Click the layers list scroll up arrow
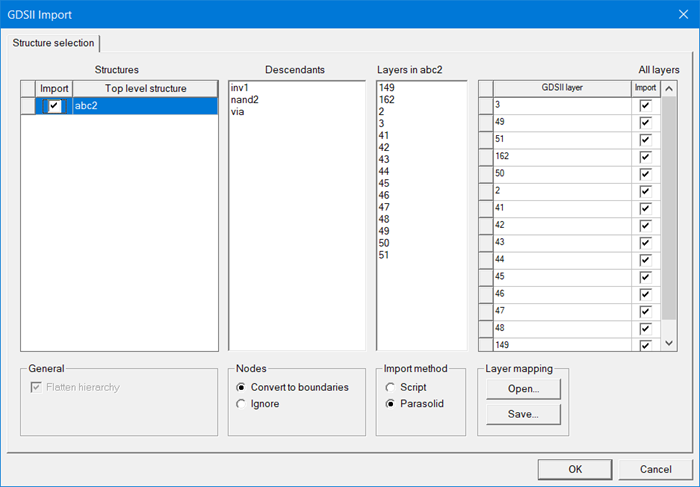The width and height of the screenshot is (700, 487). pos(669,89)
